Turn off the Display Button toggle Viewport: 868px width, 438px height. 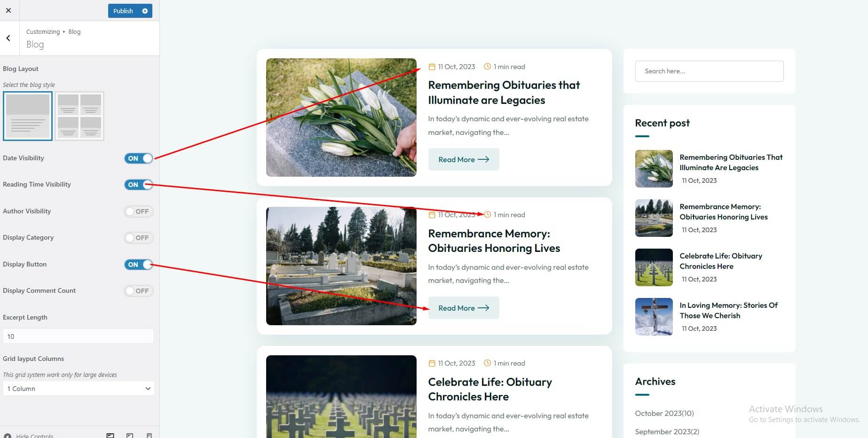coord(139,265)
